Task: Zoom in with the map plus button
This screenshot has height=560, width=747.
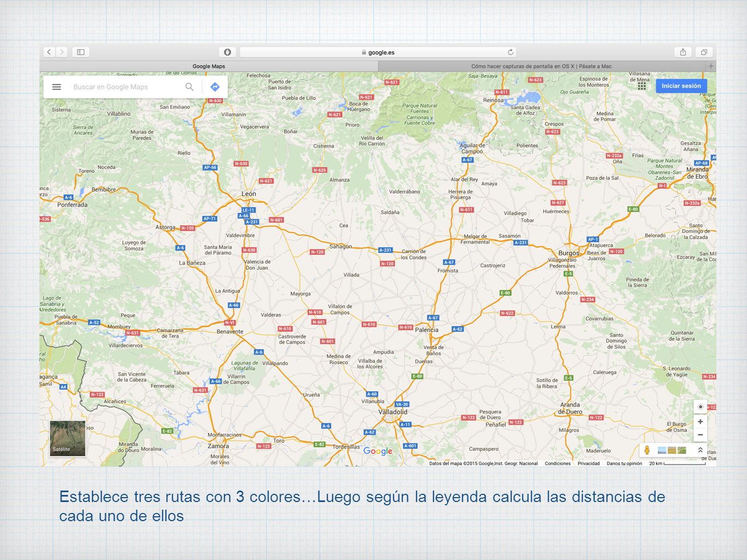Action: [x=700, y=422]
